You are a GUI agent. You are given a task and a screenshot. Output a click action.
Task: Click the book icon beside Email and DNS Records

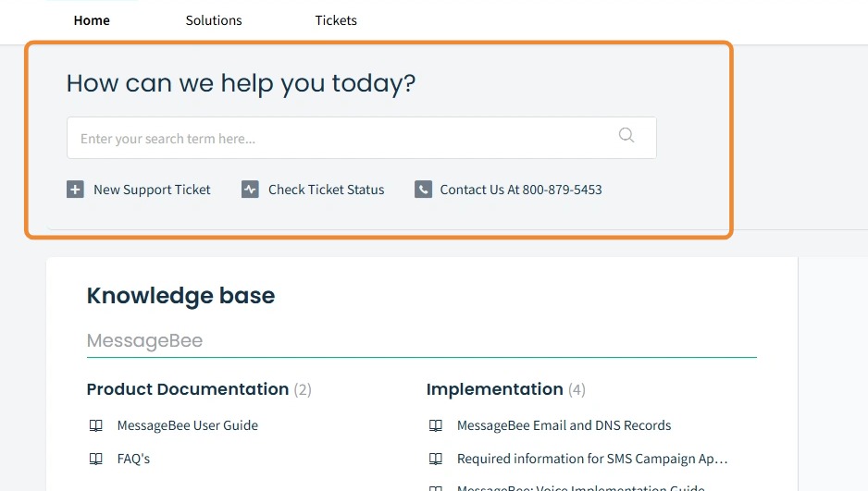pyautogui.click(x=436, y=425)
